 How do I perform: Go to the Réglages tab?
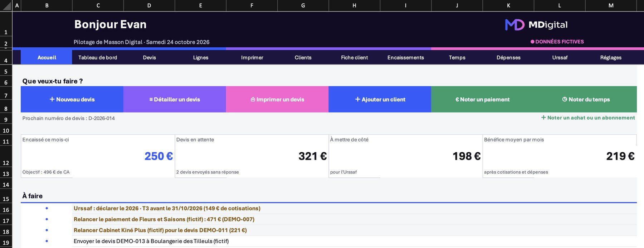pos(611,57)
